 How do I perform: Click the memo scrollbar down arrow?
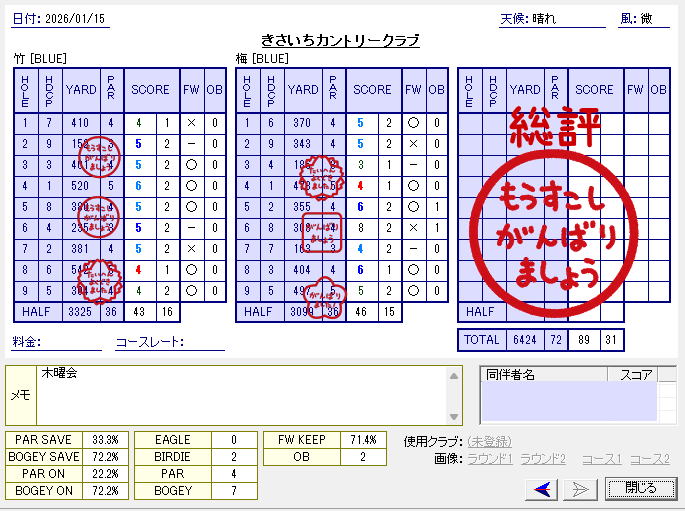(455, 417)
